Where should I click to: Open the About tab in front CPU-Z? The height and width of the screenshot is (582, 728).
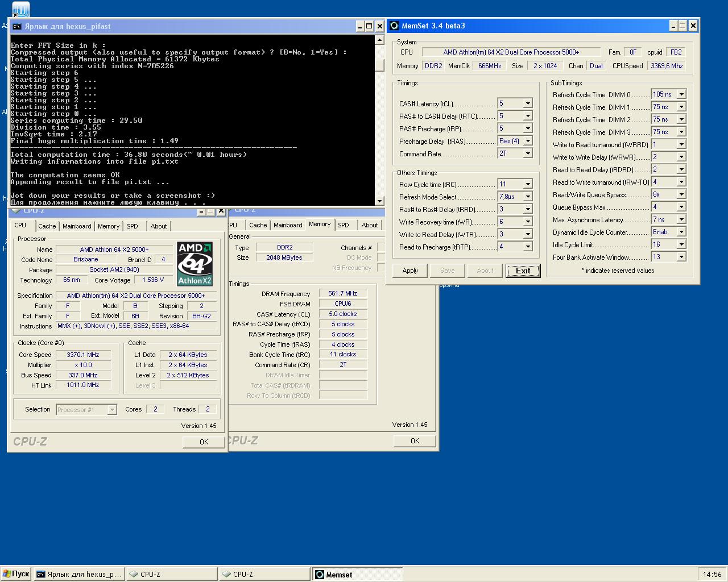(159, 226)
